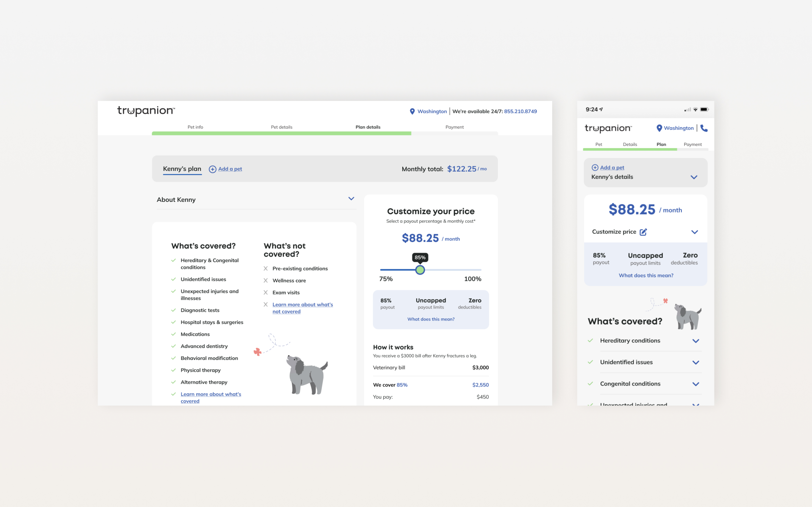Click the Physical therapy item
This screenshot has height=507, width=812.
[x=200, y=371]
